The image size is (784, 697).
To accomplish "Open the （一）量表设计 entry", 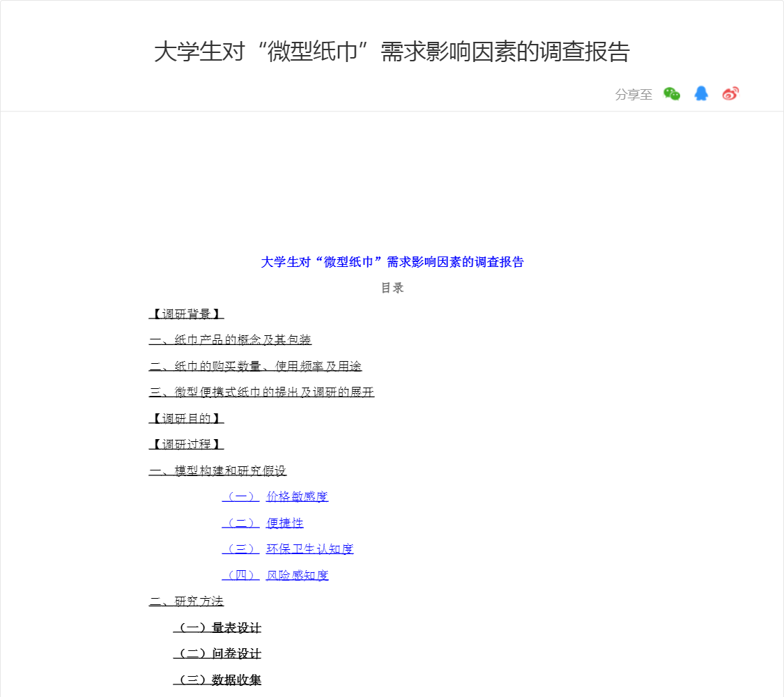I will pos(217,627).
